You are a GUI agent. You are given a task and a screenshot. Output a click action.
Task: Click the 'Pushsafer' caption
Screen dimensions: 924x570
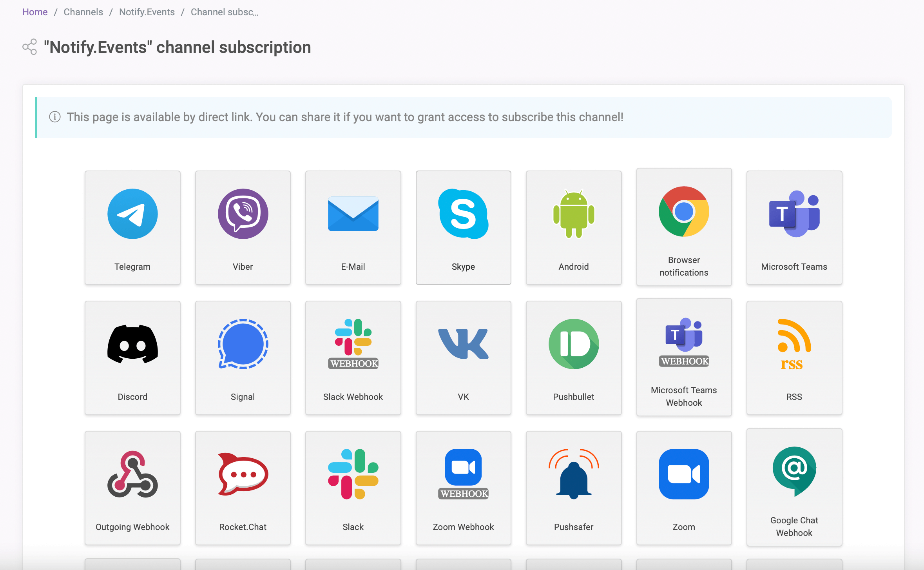pyautogui.click(x=574, y=527)
